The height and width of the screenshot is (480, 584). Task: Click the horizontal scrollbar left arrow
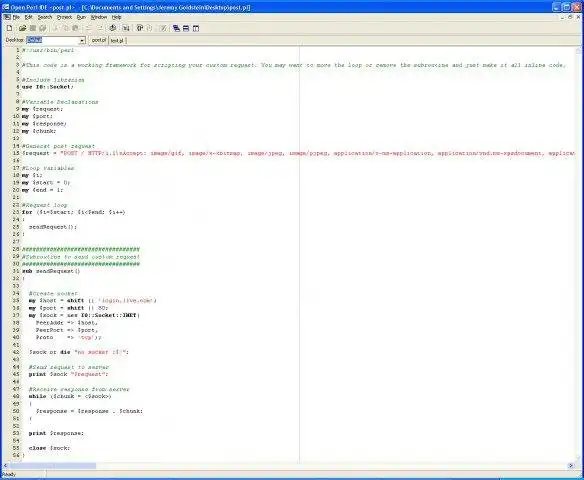5,466
